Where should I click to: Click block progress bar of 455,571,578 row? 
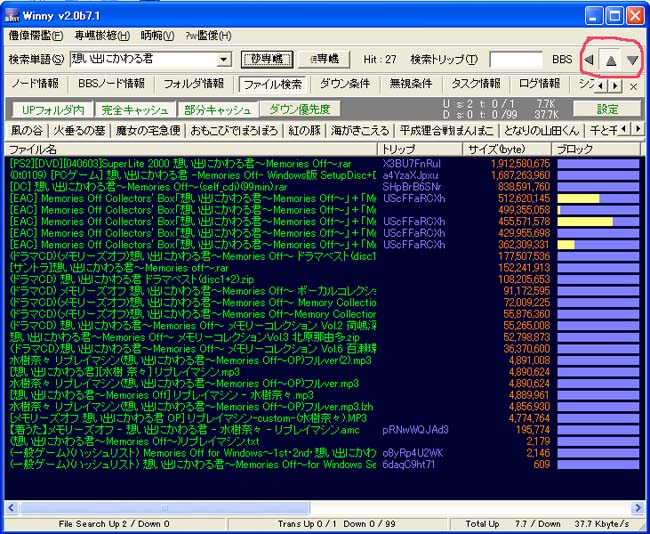(598, 222)
